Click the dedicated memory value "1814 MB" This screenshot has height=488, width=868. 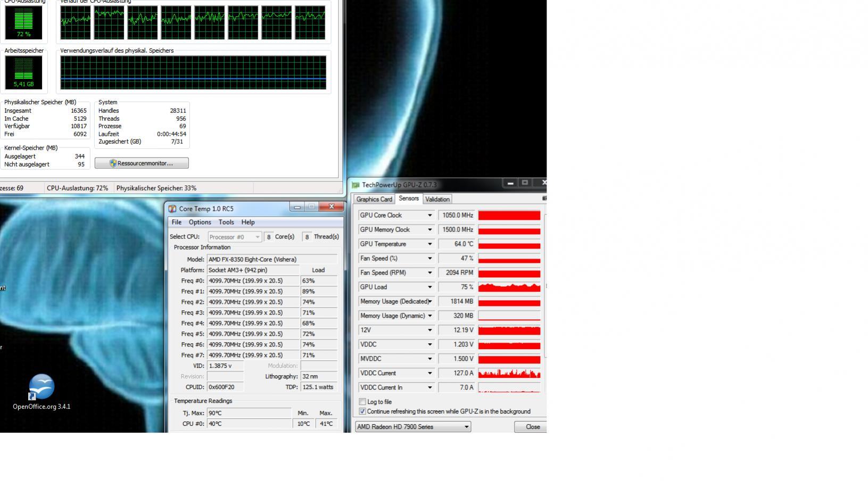pyautogui.click(x=457, y=302)
